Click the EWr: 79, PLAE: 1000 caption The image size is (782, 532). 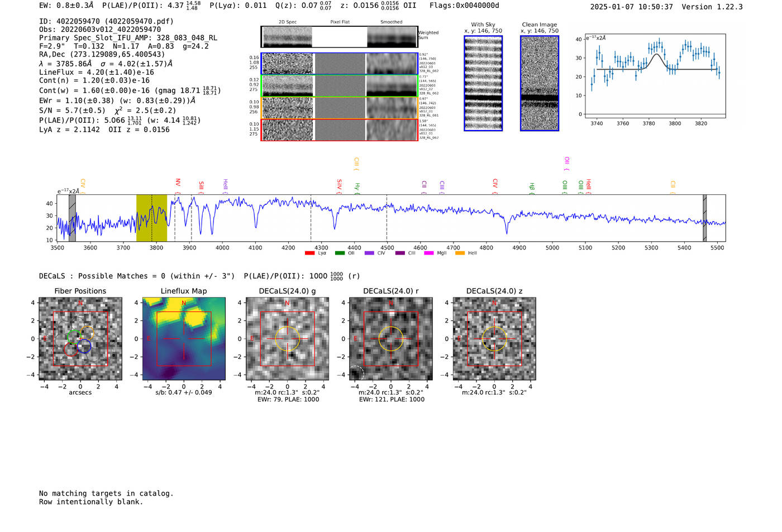point(288,399)
